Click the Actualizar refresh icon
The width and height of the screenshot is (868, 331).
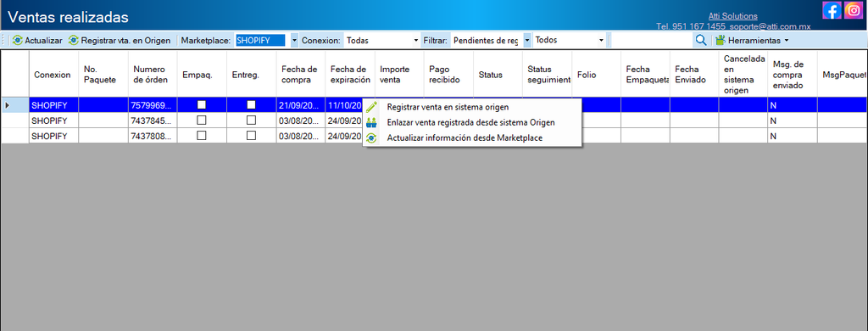(18, 41)
